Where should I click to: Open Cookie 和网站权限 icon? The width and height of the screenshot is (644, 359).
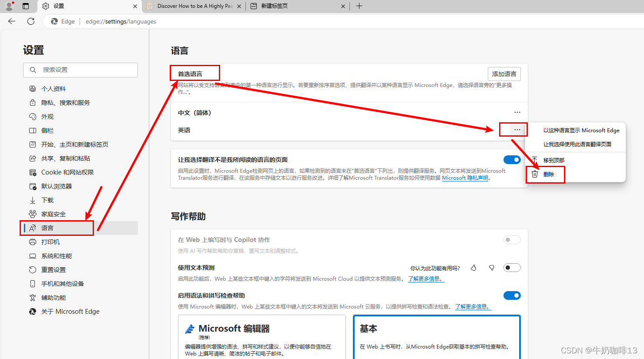tap(33, 172)
